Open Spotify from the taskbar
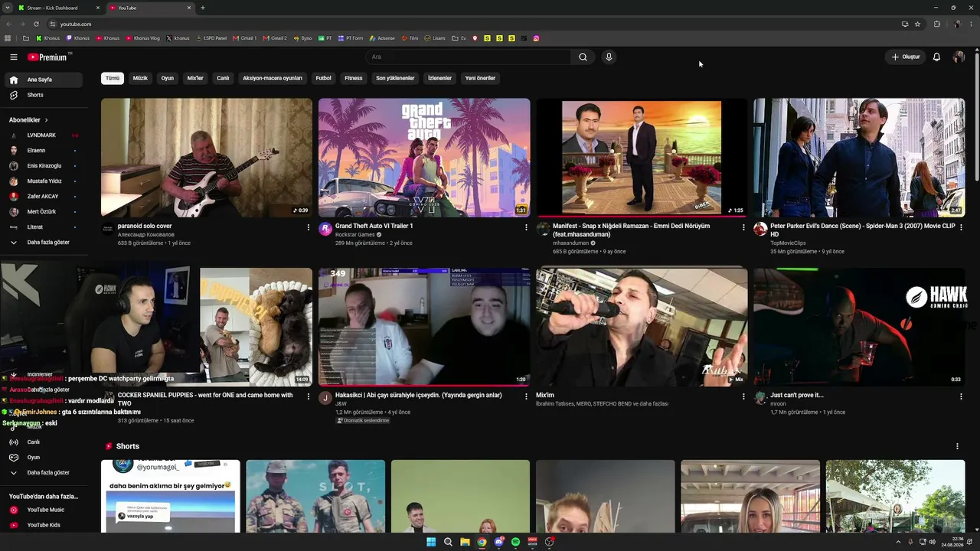The width and height of the screenshot is (980, 551). pyautogui.click(x=515, y=542)
